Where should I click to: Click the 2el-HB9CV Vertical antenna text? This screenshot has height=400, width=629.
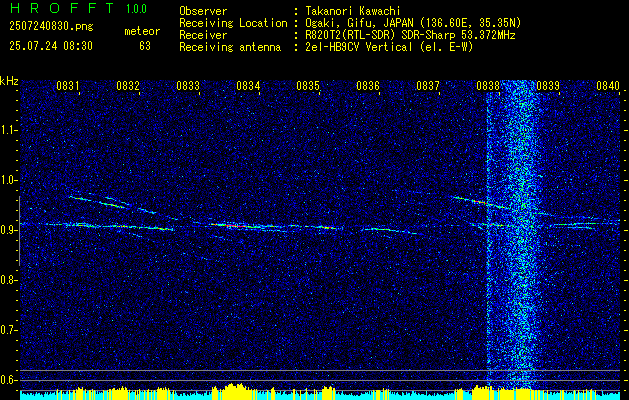tap(389, 47)
